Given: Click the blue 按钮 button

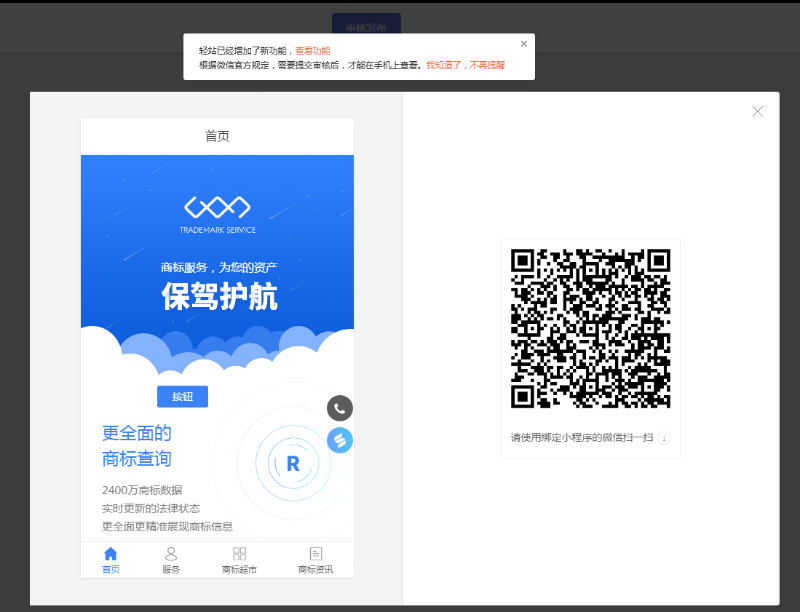Looking at the screenshot, I should [182, 396].
